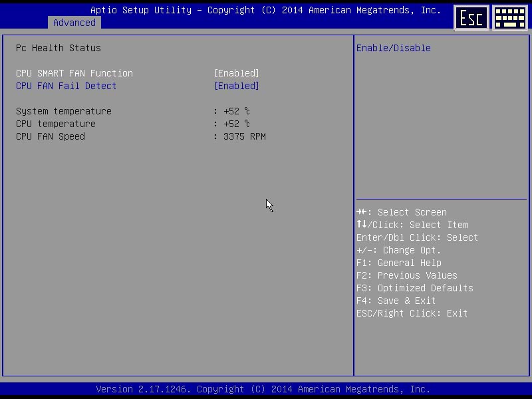
Task: Click the F4: Save & Exit hint
Action: tap(396, 301)
